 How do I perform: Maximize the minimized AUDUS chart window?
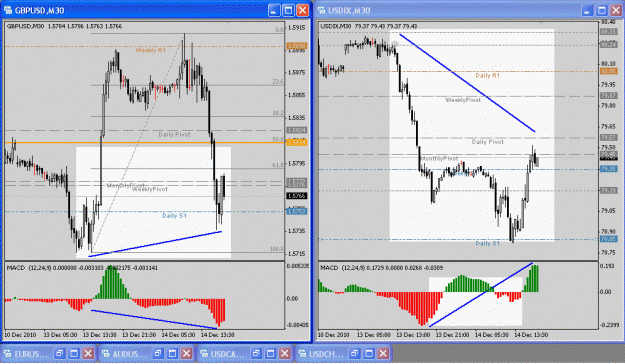tap(172, 353)
